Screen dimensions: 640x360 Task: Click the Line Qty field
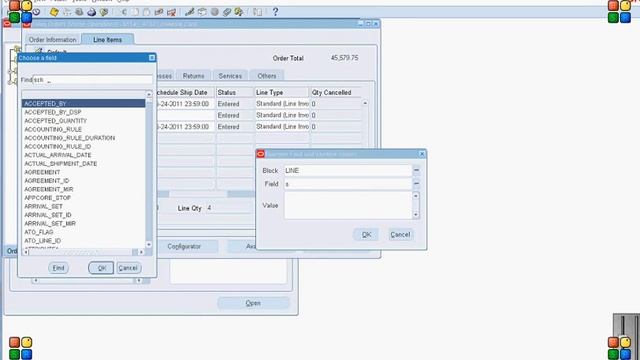tap(229, 208)
